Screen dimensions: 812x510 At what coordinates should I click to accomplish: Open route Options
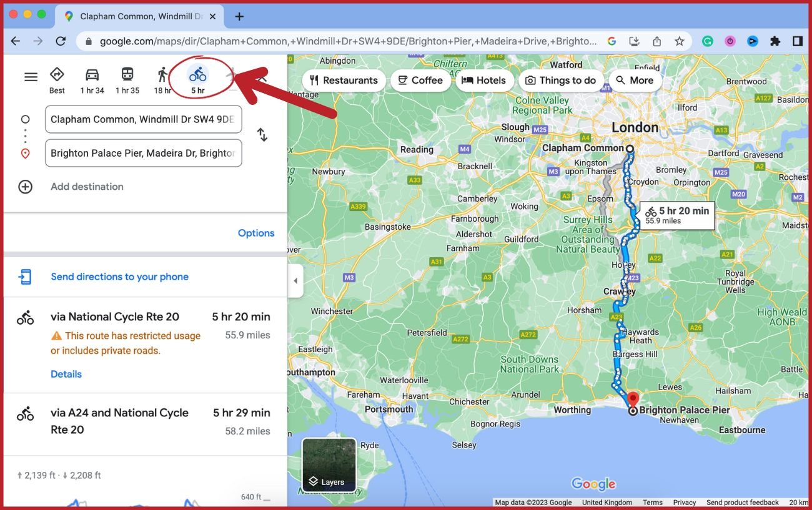256,233
